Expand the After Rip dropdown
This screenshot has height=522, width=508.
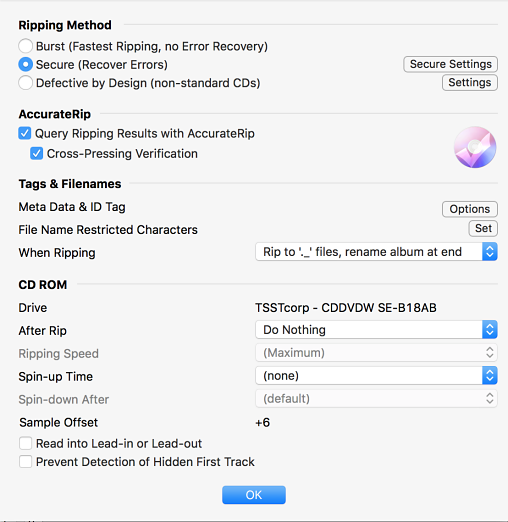coord(376,330)
